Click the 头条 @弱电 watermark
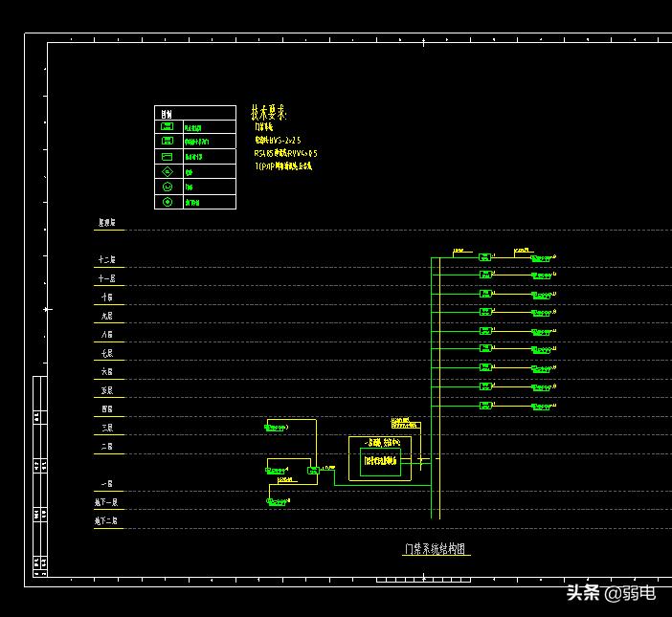Screen dimensions: 672x617 (610, 593)
